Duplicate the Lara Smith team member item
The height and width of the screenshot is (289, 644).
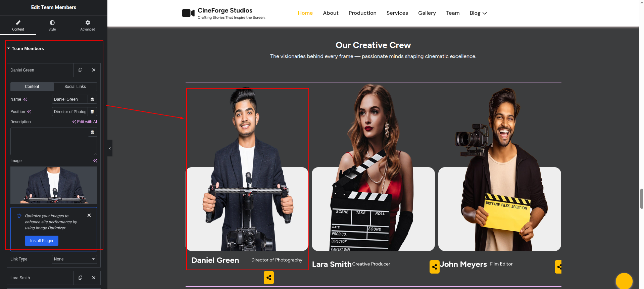80,278
